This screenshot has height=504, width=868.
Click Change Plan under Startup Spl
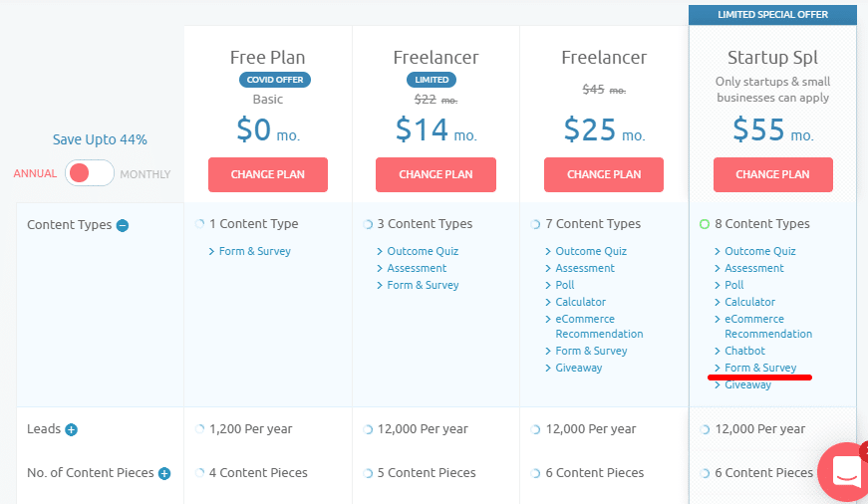[772, 174]
